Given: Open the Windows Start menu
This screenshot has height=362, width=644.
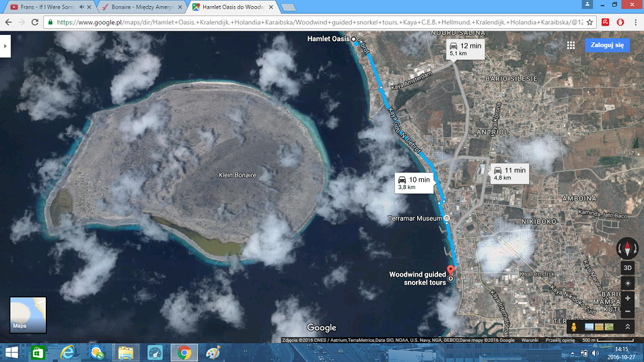Looking at the screenshot, I should pos(11,353).
